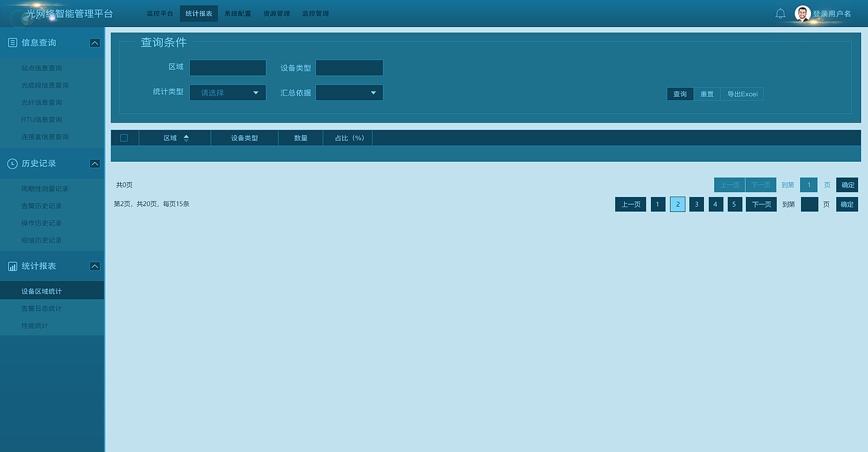Open the 汇总依据 dropdown
868x452 pixels.
[x=349, y=93]
